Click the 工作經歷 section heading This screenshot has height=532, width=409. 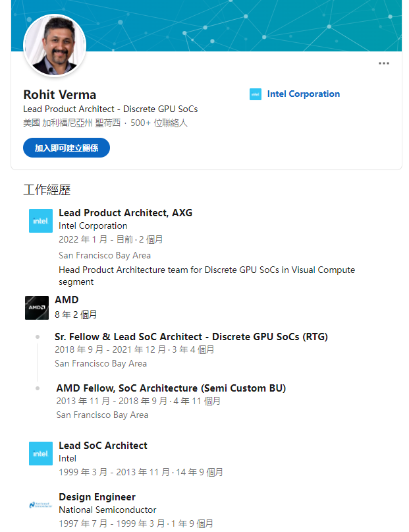(47, 190)
